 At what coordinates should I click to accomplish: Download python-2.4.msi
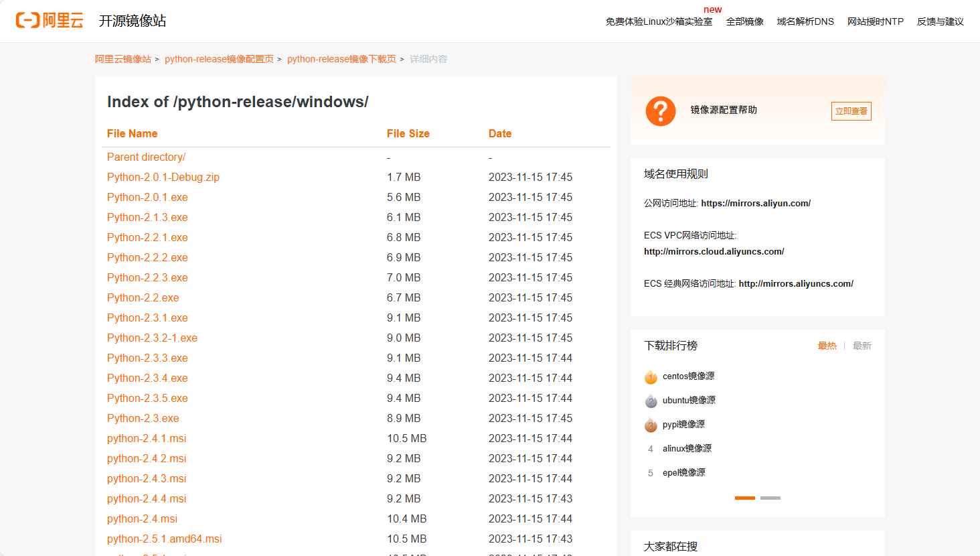(x=142, y=518)
